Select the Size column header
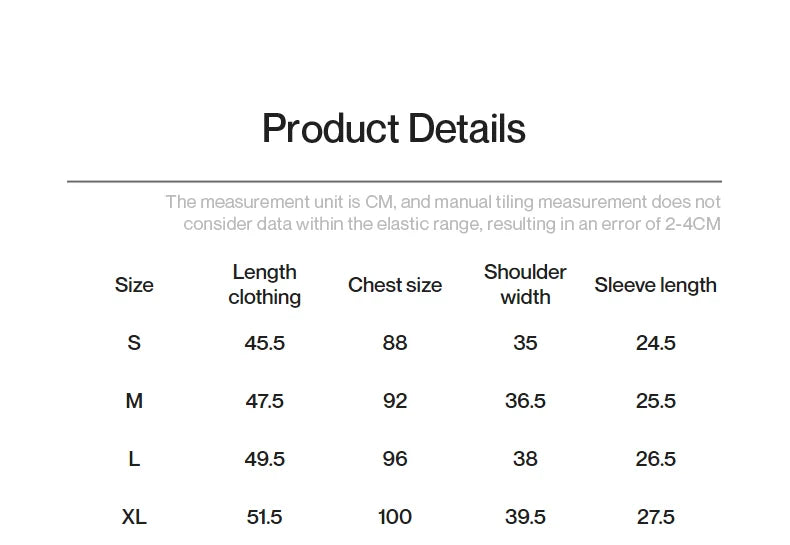This screenshot has height=545, width=790. point(134,285)
